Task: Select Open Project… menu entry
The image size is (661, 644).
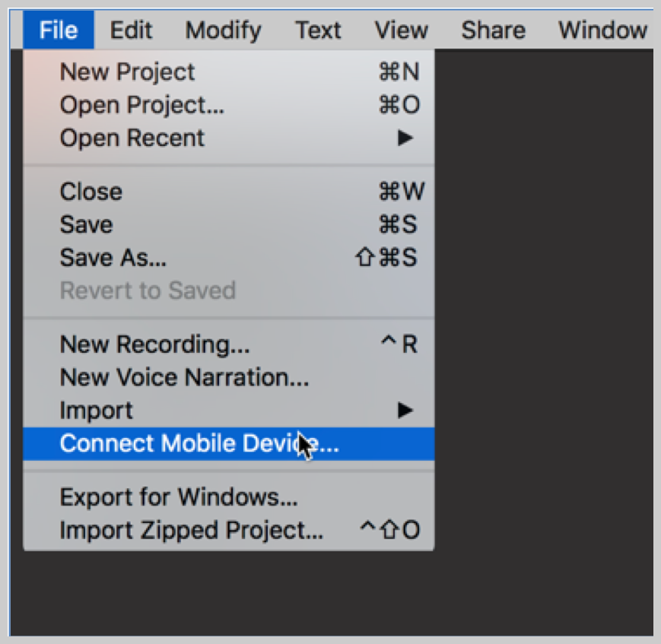Action: [x=229, y=104]
